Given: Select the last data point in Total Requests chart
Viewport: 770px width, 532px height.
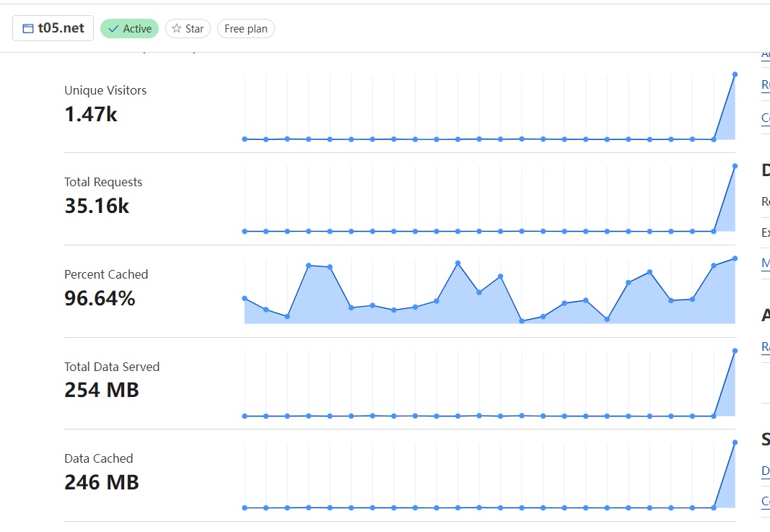Looking at the screenshot, I should (735, 166).
